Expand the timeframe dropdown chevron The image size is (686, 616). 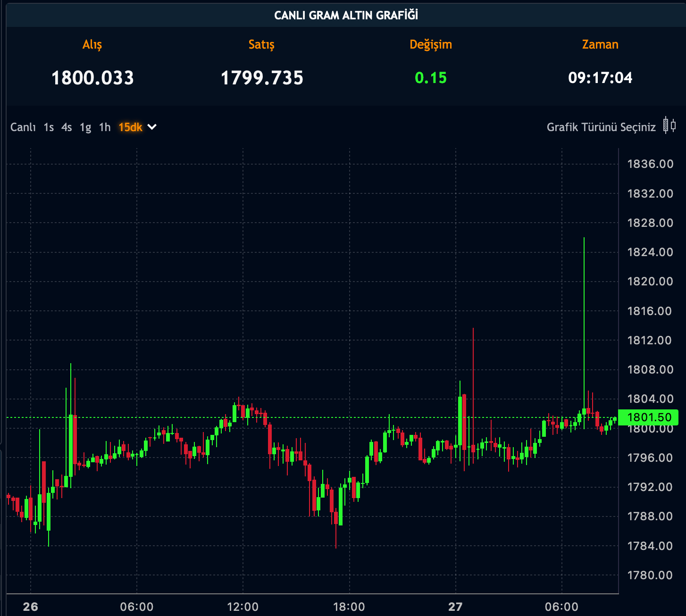coord(152,127)
